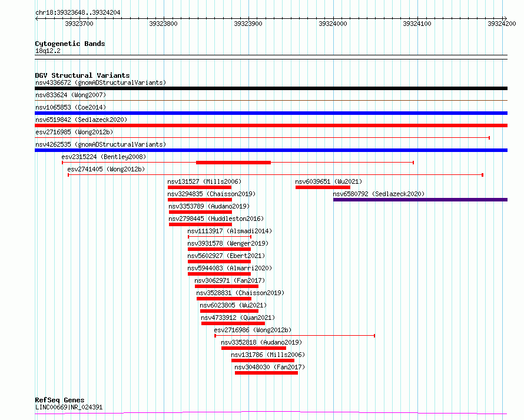This screenshot has width=524, height=420.
Task: Select nsv5602927 (Ebert2021) label
Action: tap(226, 256)
